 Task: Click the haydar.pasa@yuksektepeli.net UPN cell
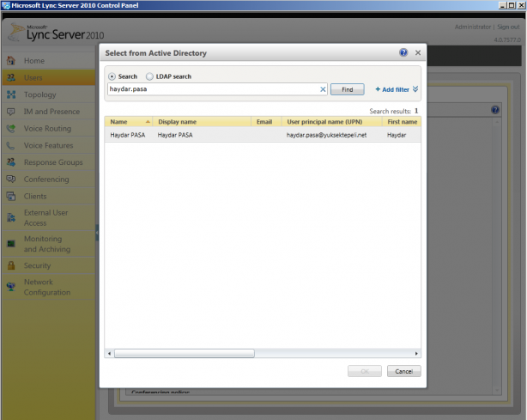pos(326,135)
